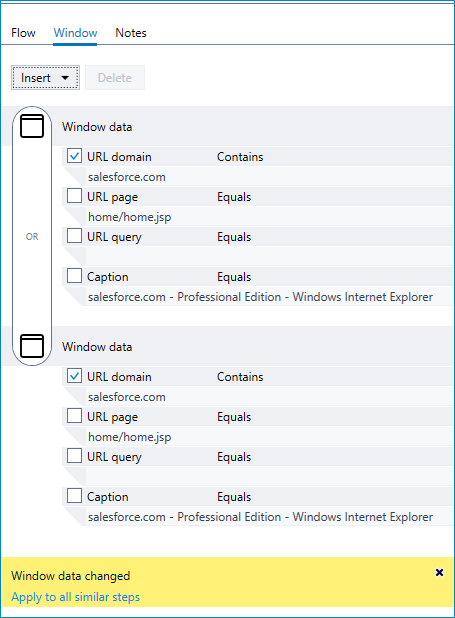Enable URL page checkbox in first section
This screenshot has width=455, height=618.
point(74,196)
